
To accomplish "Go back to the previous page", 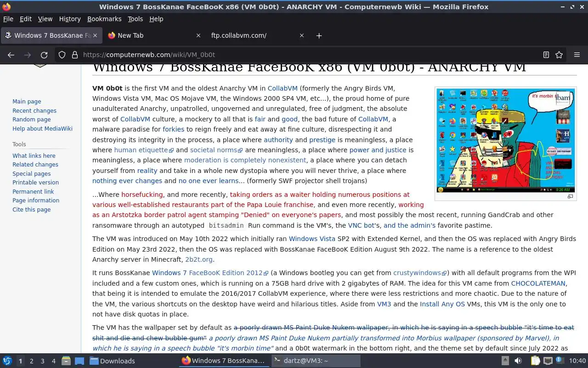I will tap(11, 55).
